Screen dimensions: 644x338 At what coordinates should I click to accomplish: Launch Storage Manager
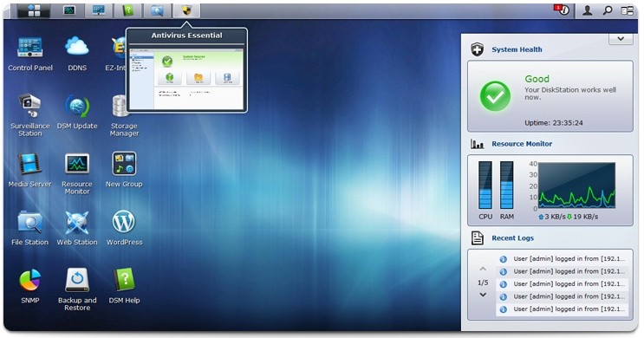point(124,115)
